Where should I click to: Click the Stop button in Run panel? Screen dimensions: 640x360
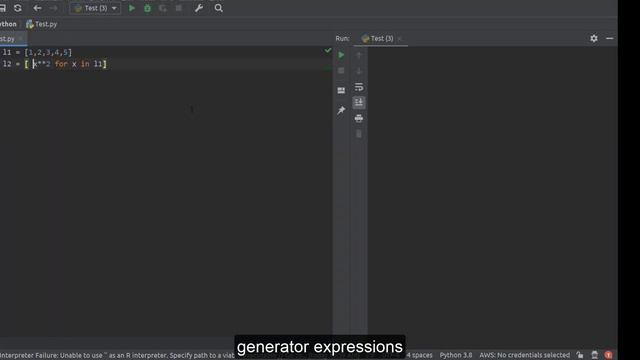[341, 71]
